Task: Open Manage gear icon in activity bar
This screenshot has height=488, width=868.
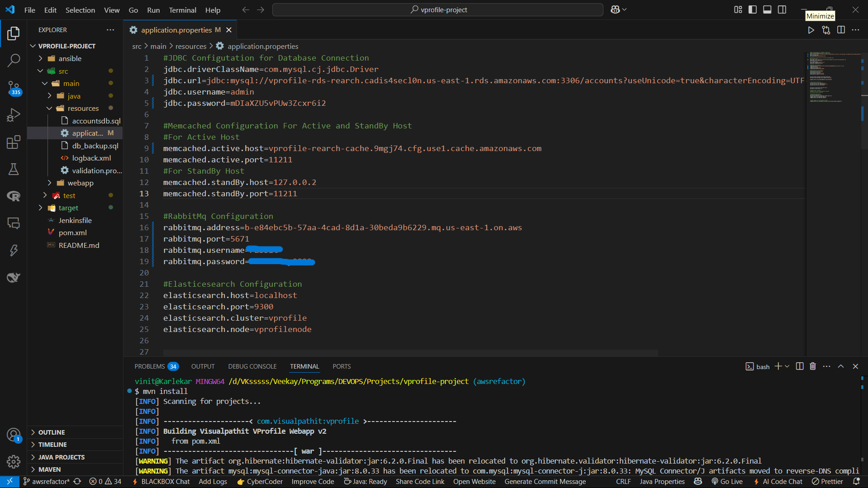Action: [x=14, y=461]
